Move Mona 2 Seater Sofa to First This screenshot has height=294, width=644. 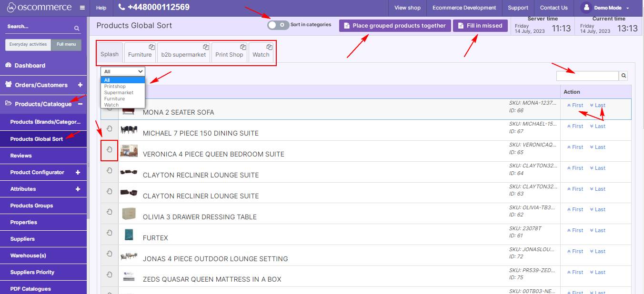(x=575, y=105)
